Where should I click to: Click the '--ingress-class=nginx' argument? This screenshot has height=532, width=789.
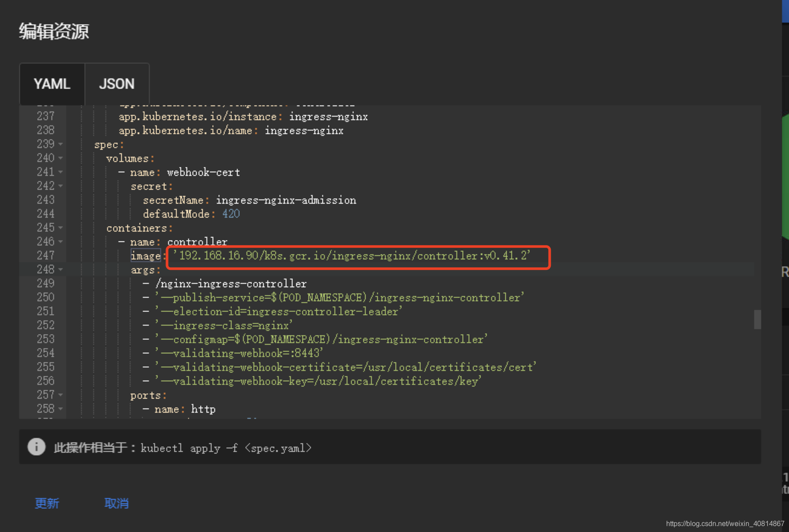(224, 325)
